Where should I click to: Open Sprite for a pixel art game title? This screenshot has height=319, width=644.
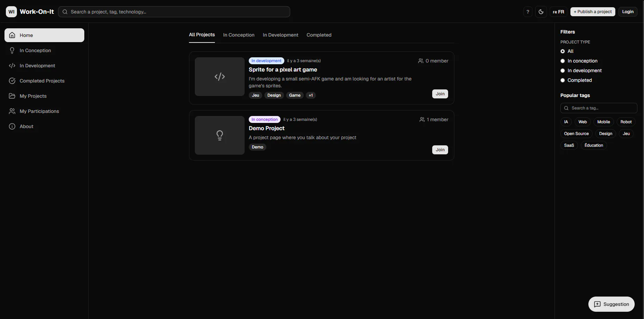[283, 70]
